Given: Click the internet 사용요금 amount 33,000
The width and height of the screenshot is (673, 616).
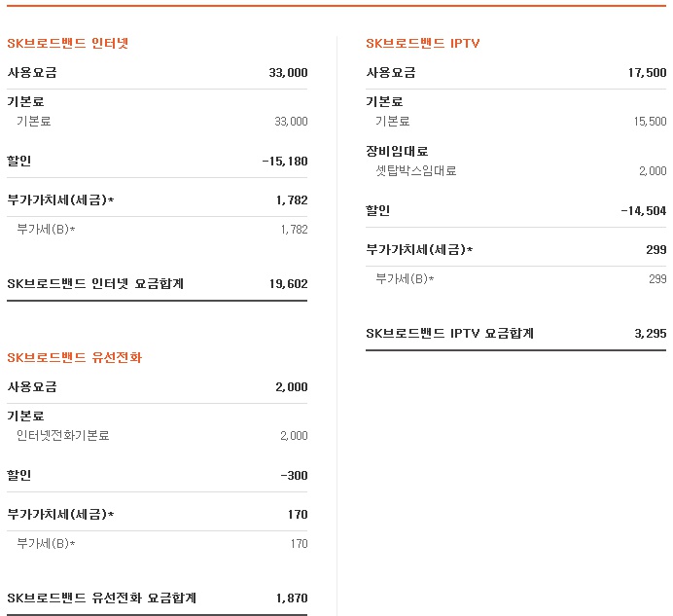Looking at the screenshot, I should (x=288, y=73).
